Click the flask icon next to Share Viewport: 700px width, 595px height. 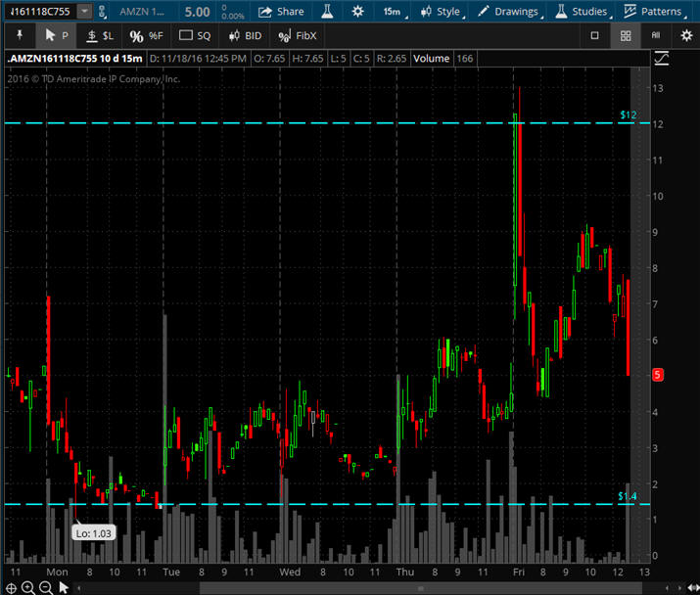[x=329, y=12]
